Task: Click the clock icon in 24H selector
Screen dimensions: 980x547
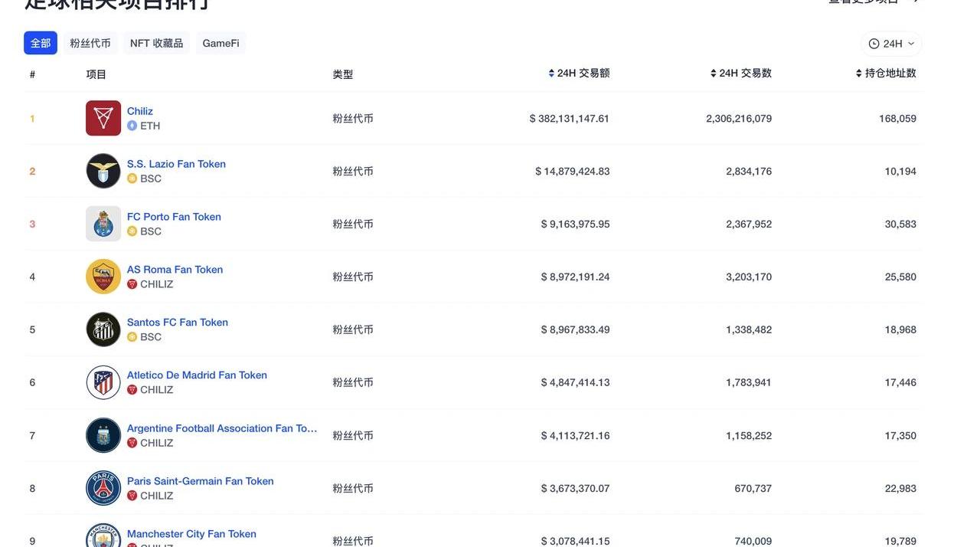Action: click(874, 44)
